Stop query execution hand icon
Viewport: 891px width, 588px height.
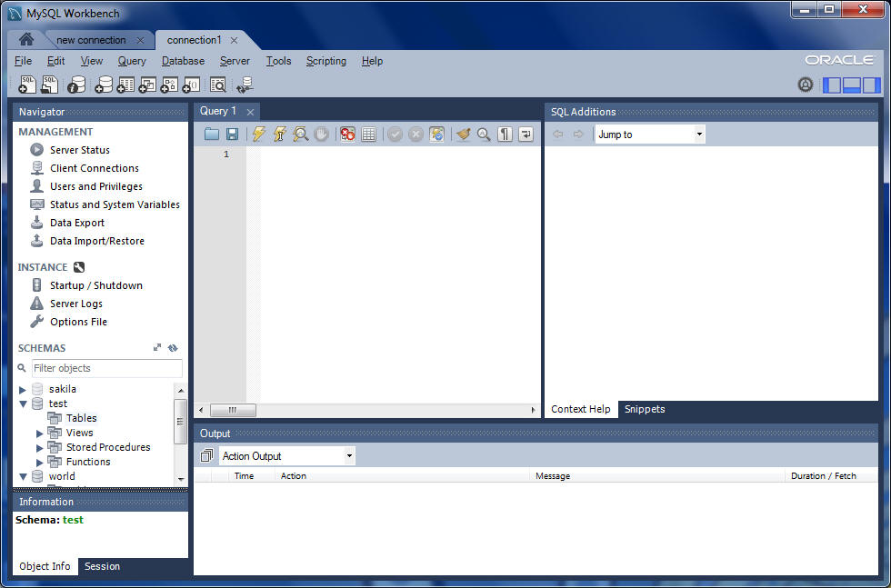tap(322, 135)
